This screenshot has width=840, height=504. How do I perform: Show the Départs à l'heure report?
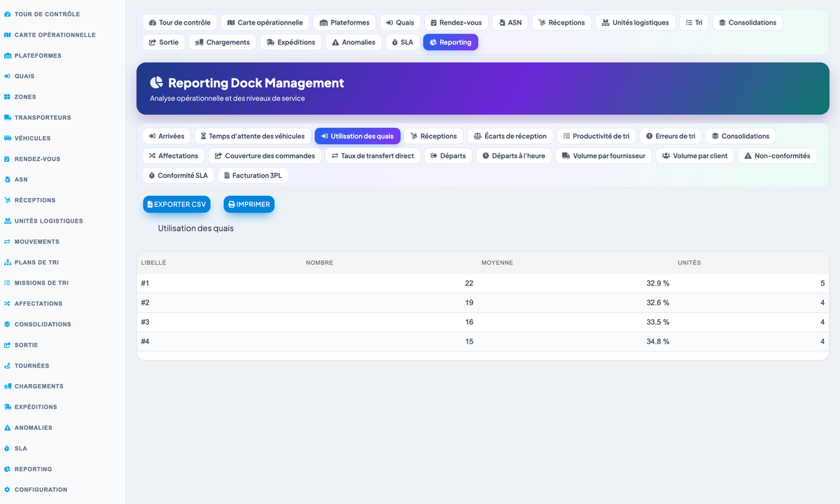514,155
